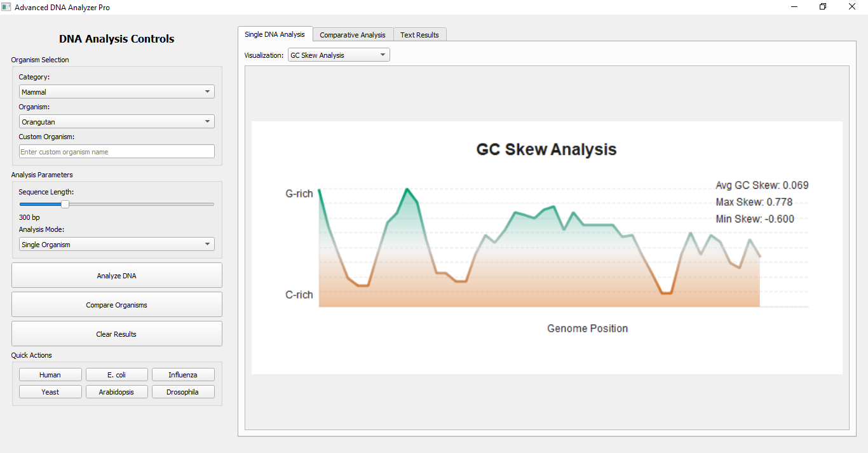This screenshot has width=868, height=453.
Task: Click the Drosophila quick action button
Action: point(183,392)
